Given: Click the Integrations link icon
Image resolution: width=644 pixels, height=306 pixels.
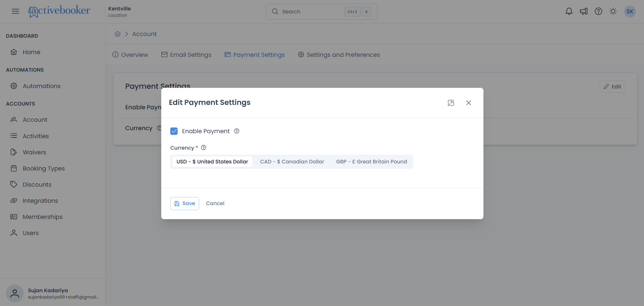Looking at the screenshot, I should point(14,200).
